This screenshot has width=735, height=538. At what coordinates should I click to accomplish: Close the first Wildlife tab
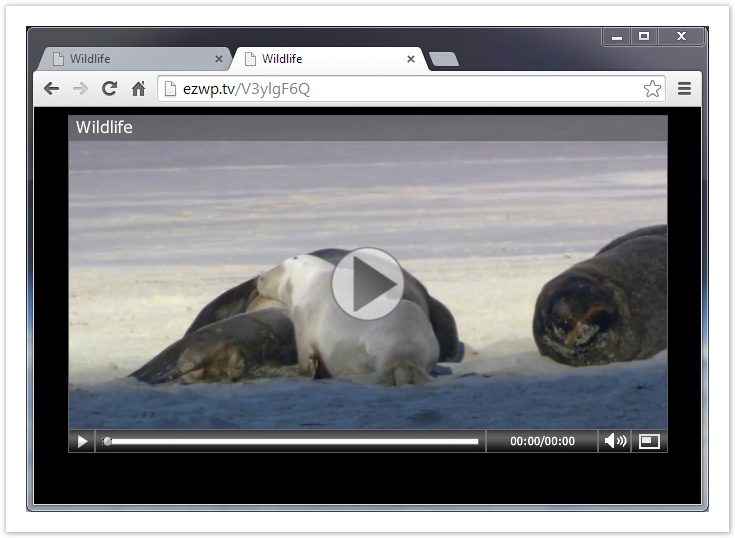click(x=218, y=59)
